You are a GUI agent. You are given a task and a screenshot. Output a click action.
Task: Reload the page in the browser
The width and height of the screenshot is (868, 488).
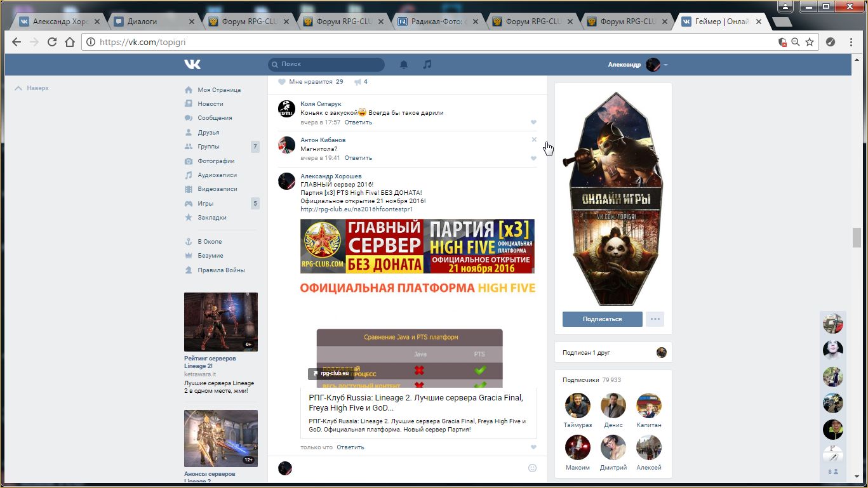pyautogui.click(x=52, y=42)
